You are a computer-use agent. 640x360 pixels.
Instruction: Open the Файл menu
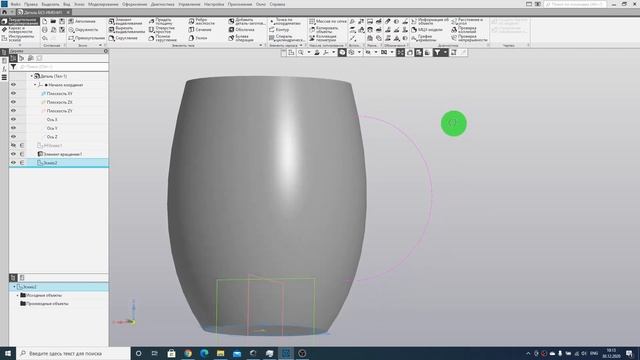(x=16, y=4)
